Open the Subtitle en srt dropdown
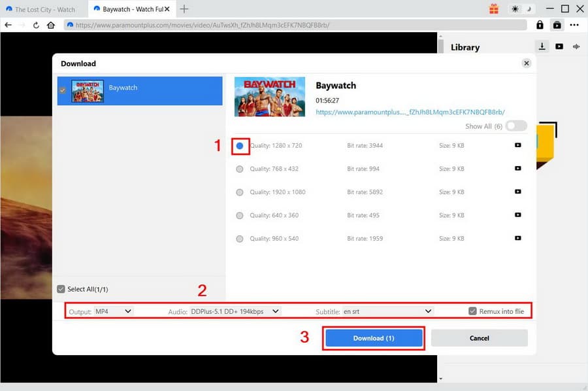The height and width of the screenshot is (391, 588). pos(388,311)
